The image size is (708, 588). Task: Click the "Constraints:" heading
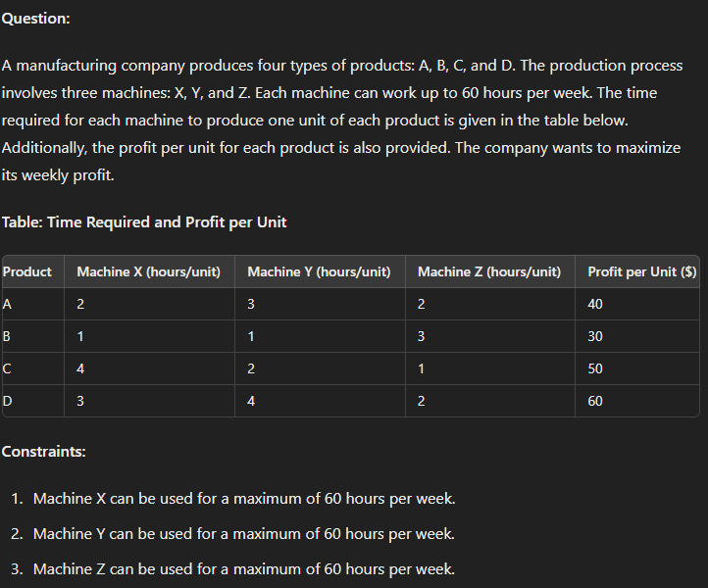tap(44, 452)
